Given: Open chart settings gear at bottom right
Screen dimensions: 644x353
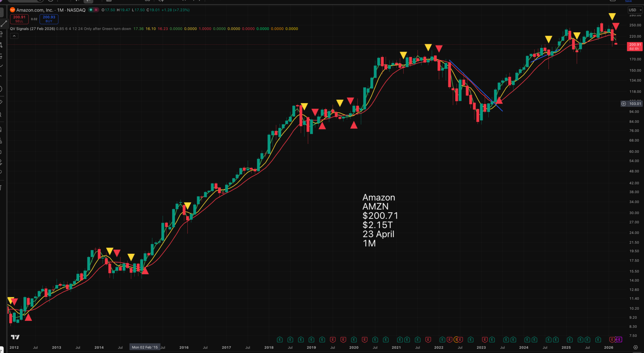Looking at the screenshot, I should coord(636,347).
